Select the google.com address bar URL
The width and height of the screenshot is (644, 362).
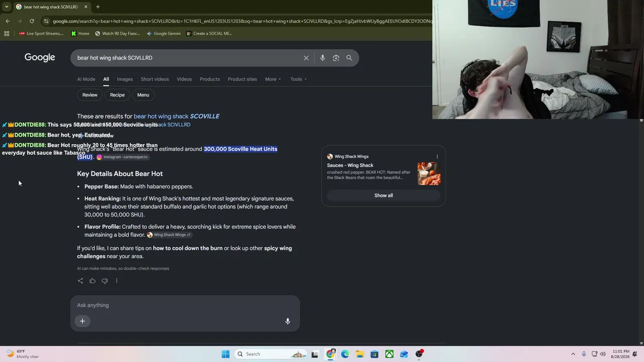point(242,21)
